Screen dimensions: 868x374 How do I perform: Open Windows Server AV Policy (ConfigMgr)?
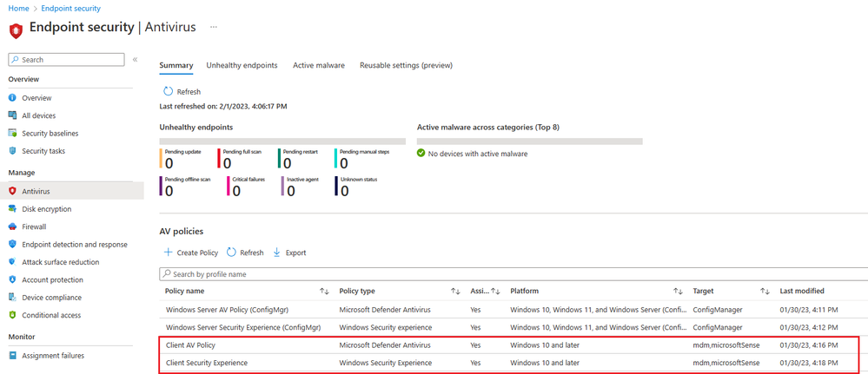(227, 310)
